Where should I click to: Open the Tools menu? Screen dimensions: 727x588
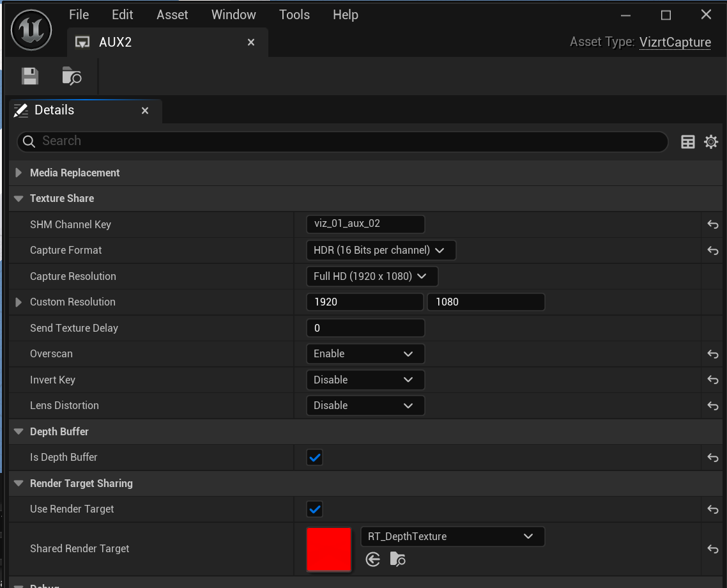pyautogui.click(x=294, y=15)
